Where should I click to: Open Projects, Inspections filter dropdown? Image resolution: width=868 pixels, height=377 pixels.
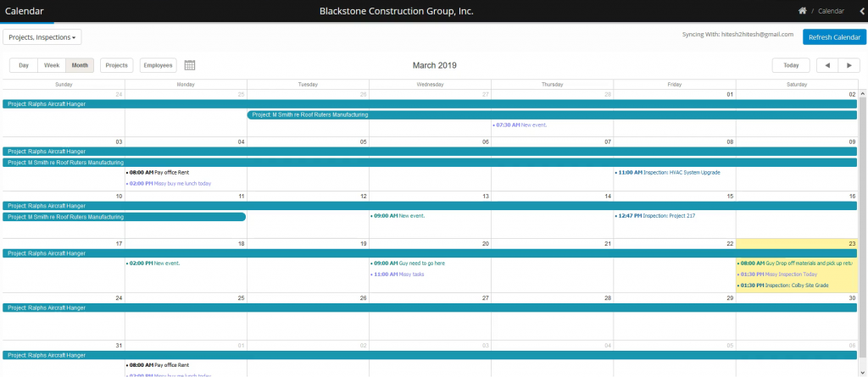42,37
